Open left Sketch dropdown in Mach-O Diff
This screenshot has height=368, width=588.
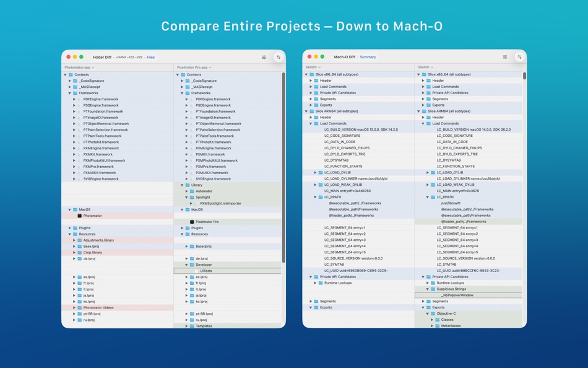click(x=313, y=67)
